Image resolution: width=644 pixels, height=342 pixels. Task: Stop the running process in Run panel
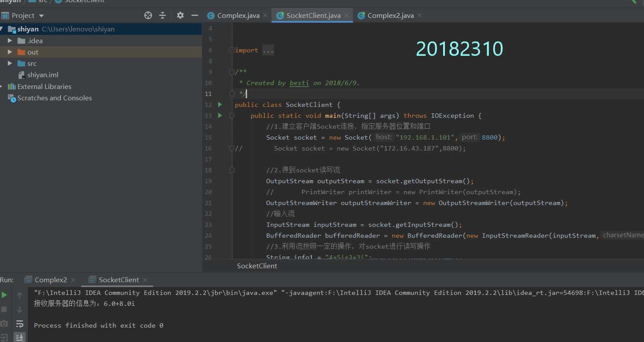coord(4,309)
